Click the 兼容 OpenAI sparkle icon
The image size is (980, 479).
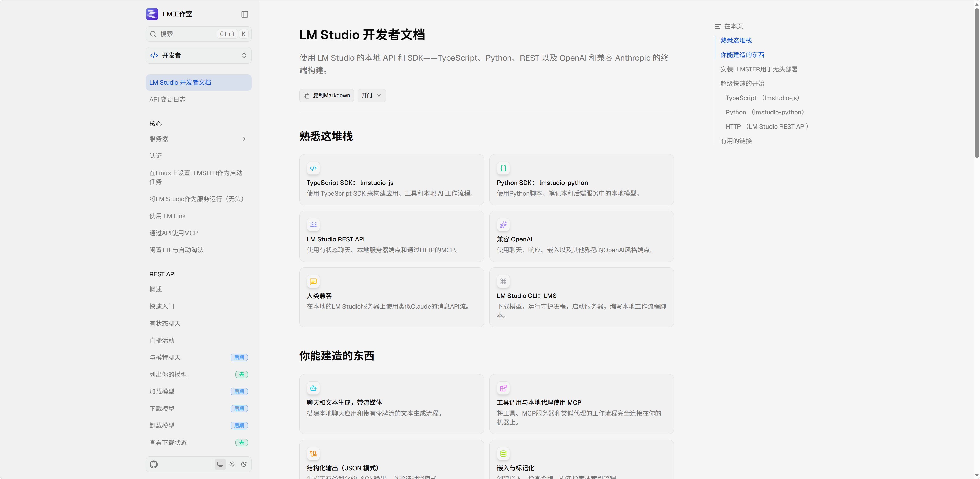[x=503, y=225]
